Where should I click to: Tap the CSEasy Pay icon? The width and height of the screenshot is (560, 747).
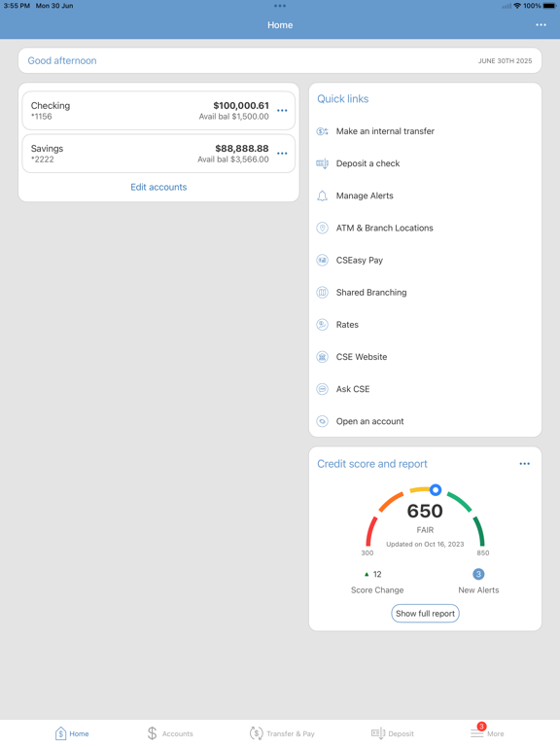(x=323, y=260)
